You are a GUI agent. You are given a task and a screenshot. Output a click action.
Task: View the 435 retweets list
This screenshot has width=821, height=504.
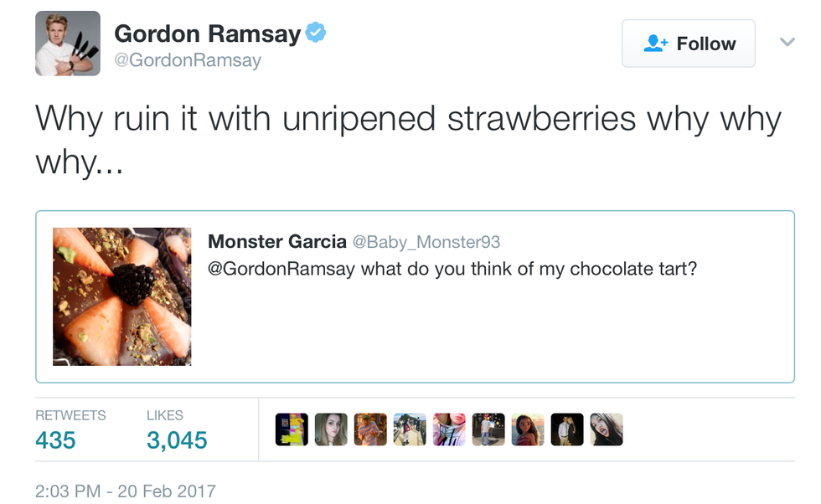pyautogui.click(x=56, y=440)
